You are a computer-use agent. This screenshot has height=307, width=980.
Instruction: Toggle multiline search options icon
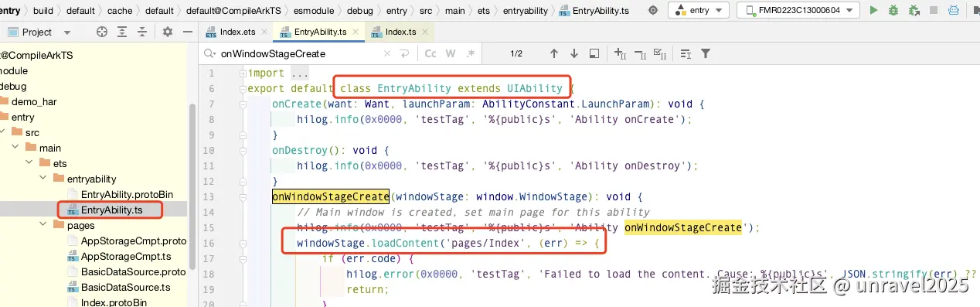click(x=686, y=53)
